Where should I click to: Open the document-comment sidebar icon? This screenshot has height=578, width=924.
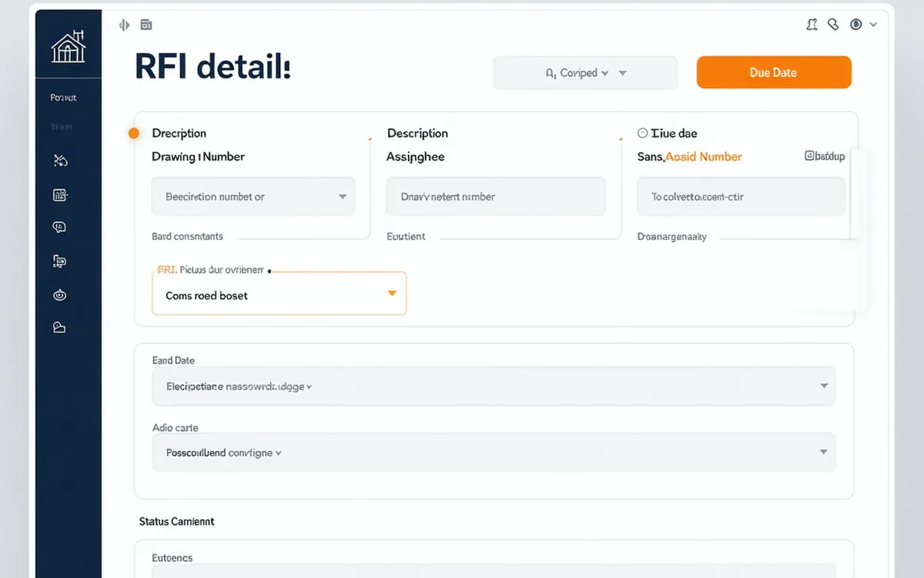tap(59, 262)
